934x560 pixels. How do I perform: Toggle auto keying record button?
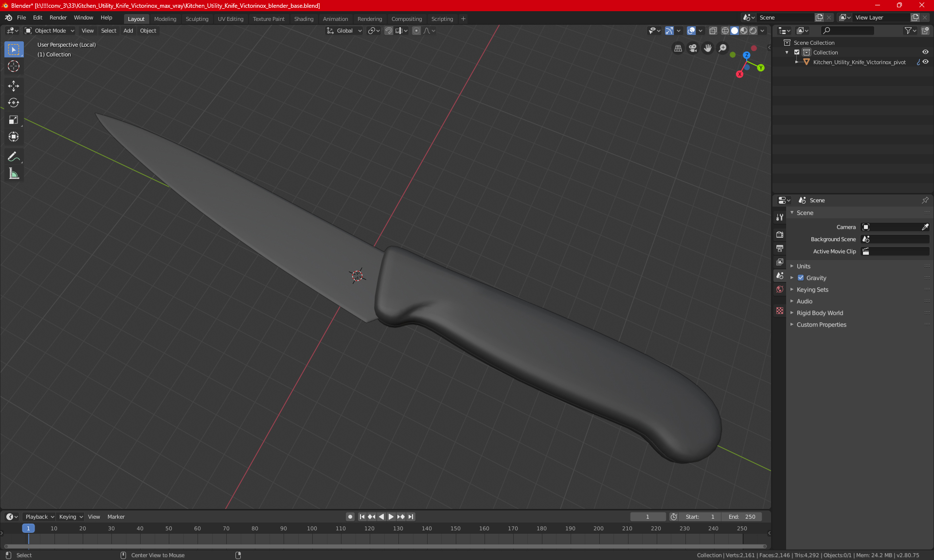click(350, 517)
